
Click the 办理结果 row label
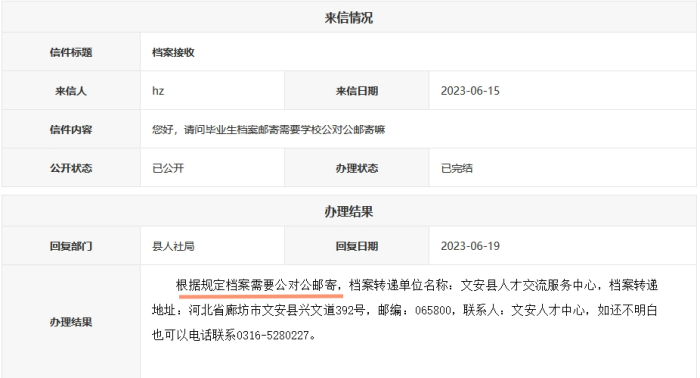click(x=71, y=322)
